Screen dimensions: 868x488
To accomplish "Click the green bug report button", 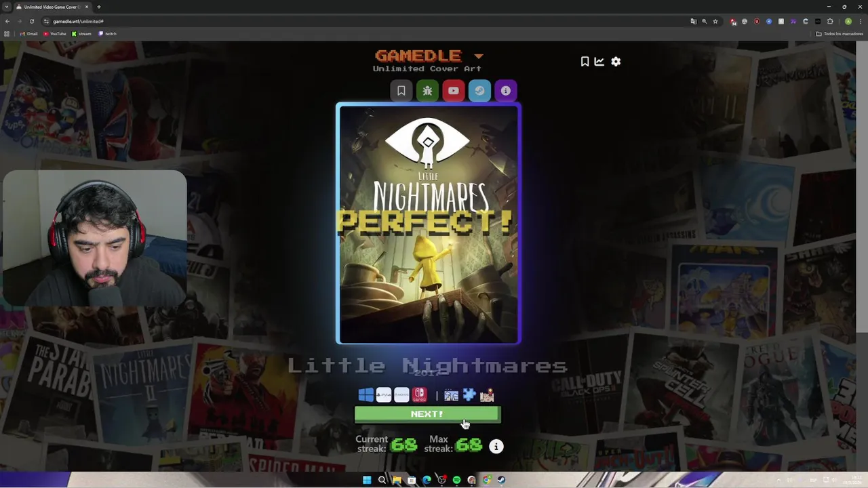I will pyautogui.click(x=427, y=91).
